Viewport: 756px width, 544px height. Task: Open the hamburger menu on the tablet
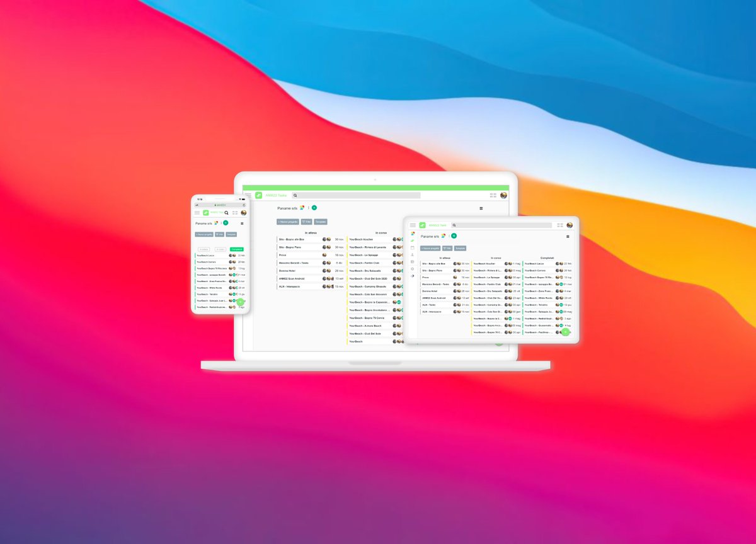click(x=413, y=225)
